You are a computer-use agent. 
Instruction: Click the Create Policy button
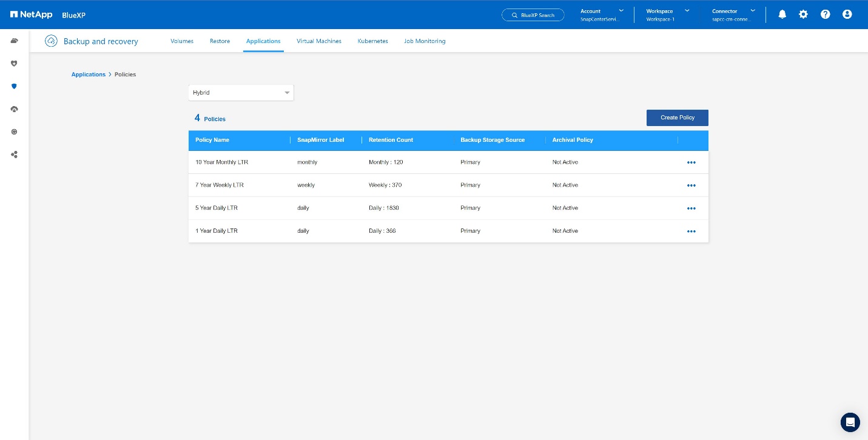pos(677,118)
